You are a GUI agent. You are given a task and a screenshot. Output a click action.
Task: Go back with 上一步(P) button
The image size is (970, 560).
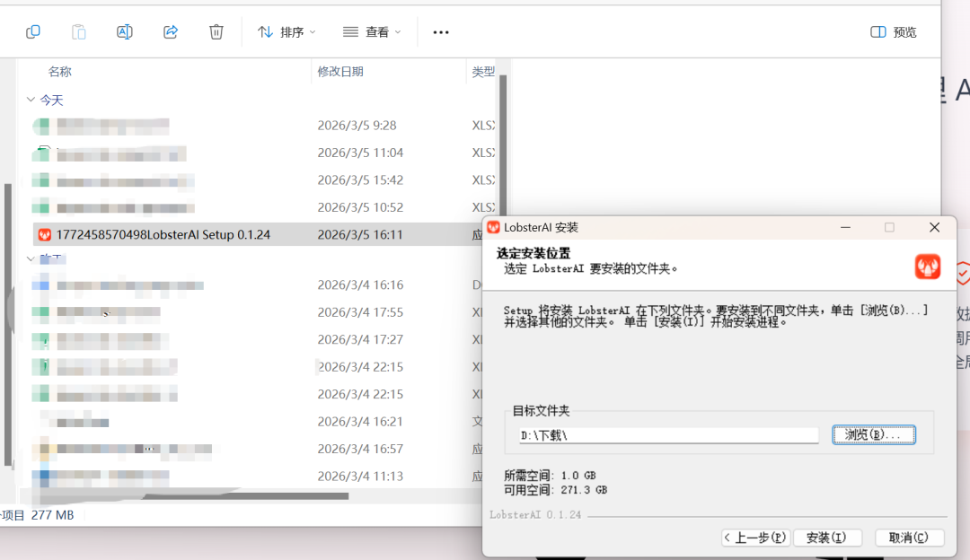click(755, 538)
